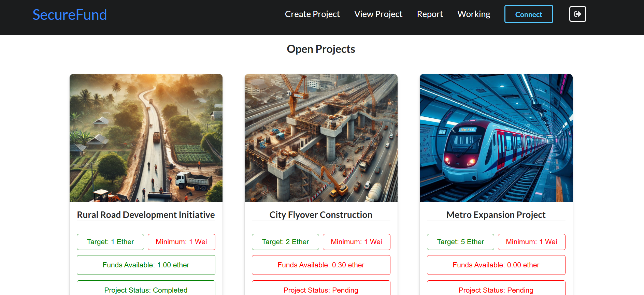Click Rural Road's 'Minimum: 1 Wei' label

(x=182, y=242)
